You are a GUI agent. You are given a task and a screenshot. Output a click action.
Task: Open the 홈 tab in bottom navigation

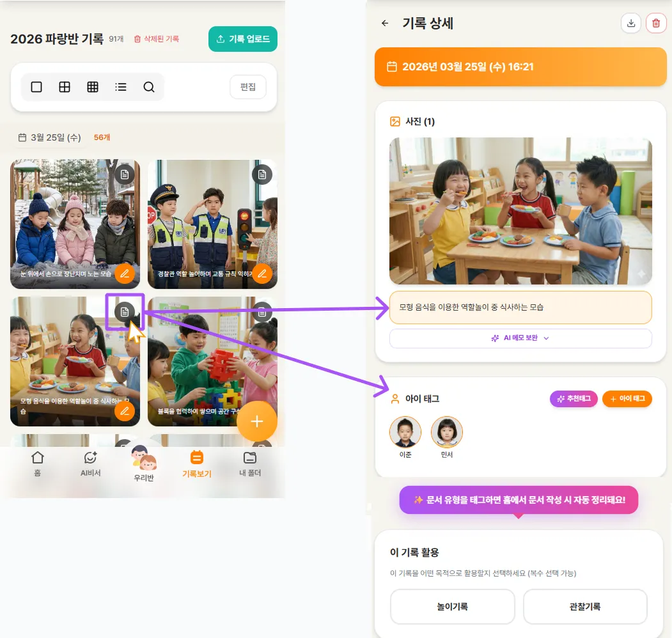(38, 464)
